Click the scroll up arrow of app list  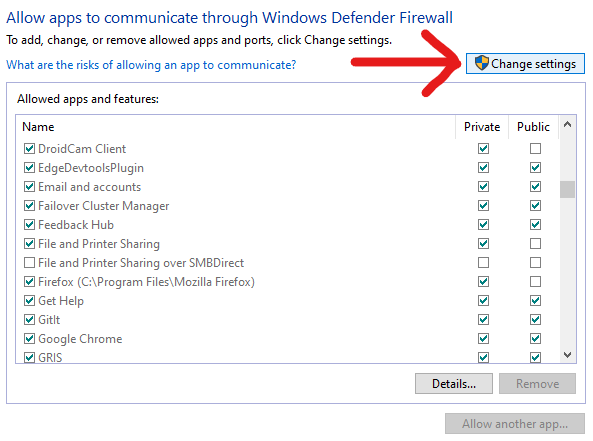tap(567, 124)
